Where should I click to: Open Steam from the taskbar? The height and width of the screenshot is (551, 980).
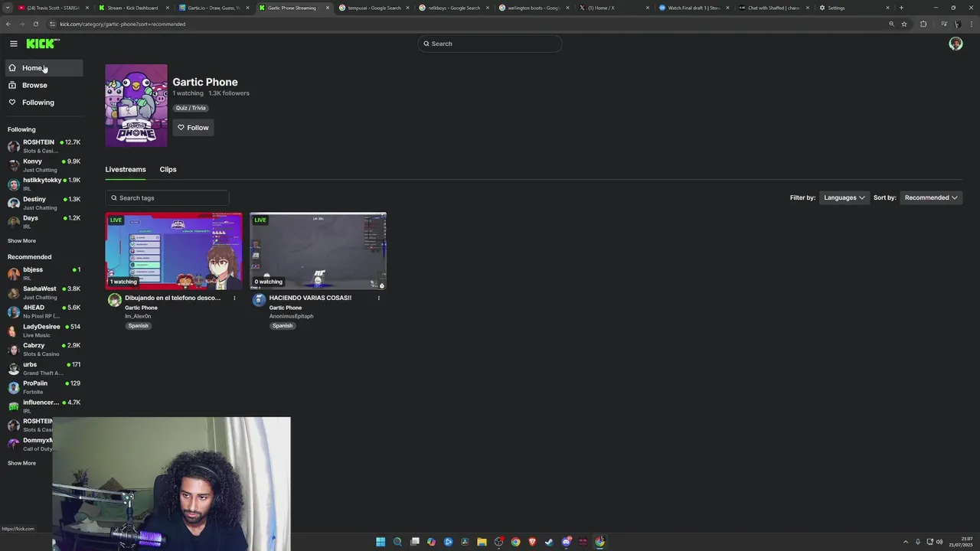tap(549, 542)
